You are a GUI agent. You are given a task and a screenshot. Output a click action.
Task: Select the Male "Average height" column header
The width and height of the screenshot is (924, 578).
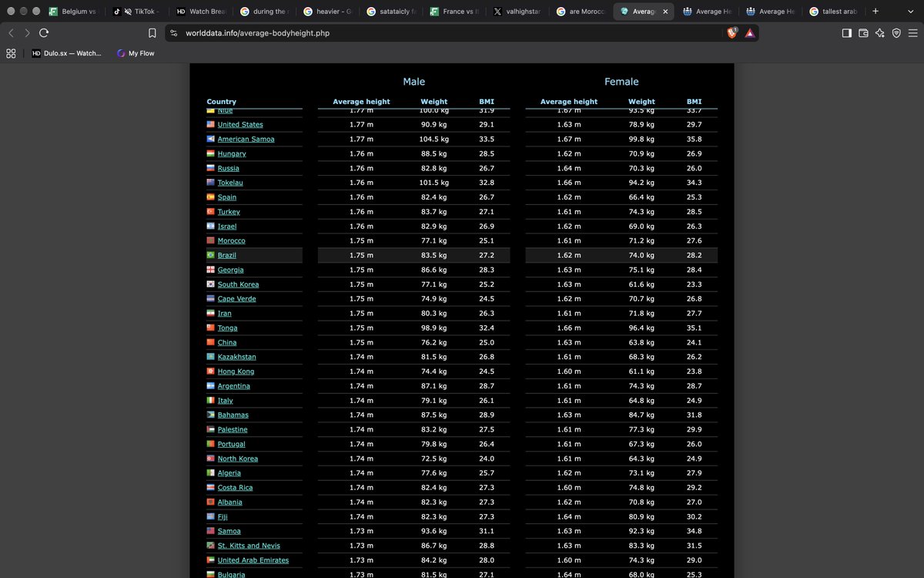click(x=361, y=102)
